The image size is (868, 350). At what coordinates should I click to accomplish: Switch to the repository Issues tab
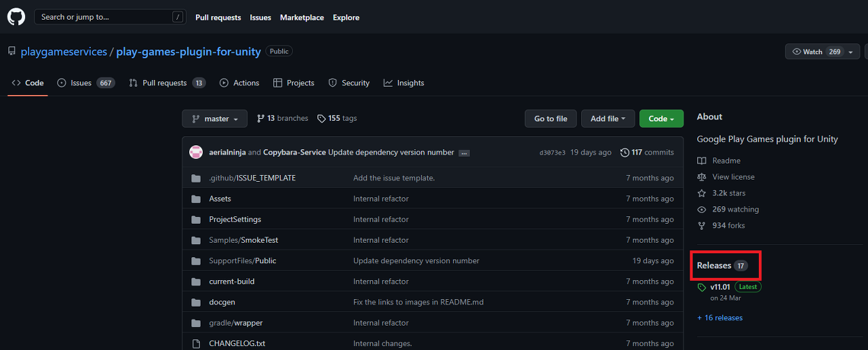[86, 83]
